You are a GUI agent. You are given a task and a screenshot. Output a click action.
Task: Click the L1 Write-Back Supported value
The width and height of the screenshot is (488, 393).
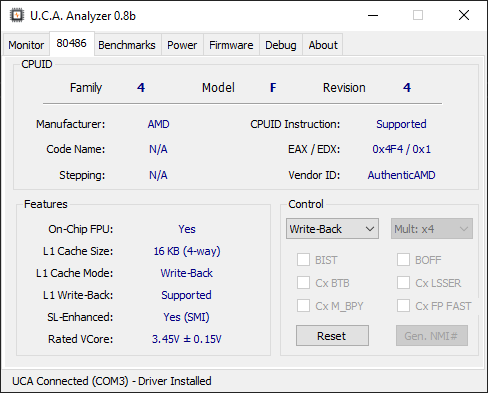pyautogui.click(x=187, y=295)
